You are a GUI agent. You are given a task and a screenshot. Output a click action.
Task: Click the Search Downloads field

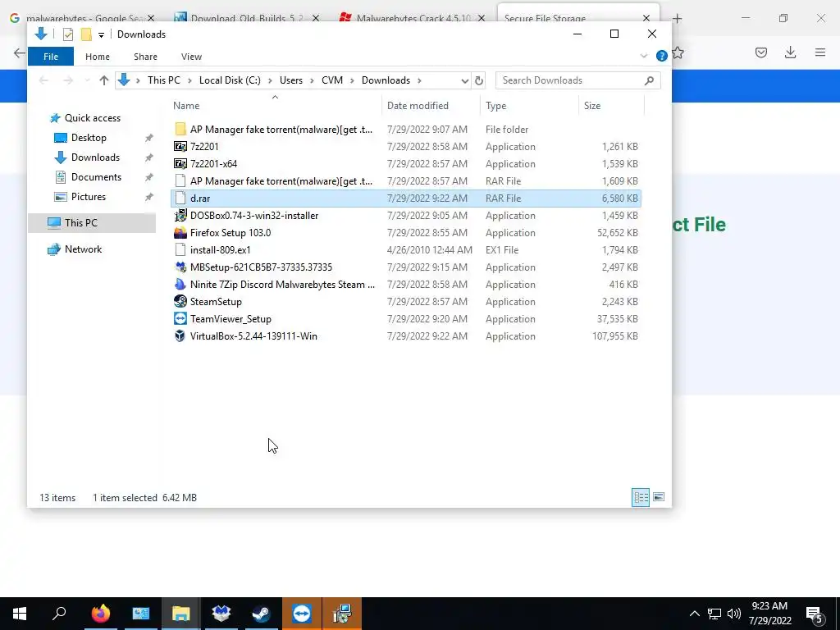tap(578, 80)
